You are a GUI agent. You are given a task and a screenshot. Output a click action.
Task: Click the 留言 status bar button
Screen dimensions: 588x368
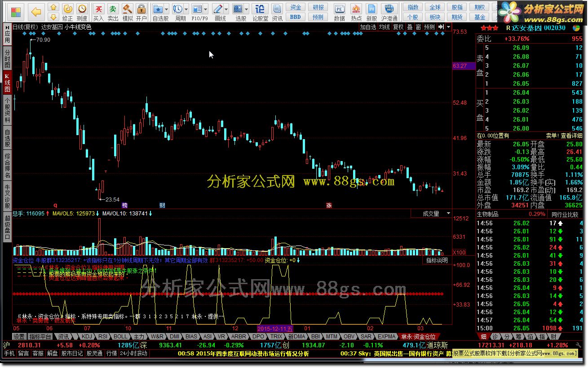[23, 354]
